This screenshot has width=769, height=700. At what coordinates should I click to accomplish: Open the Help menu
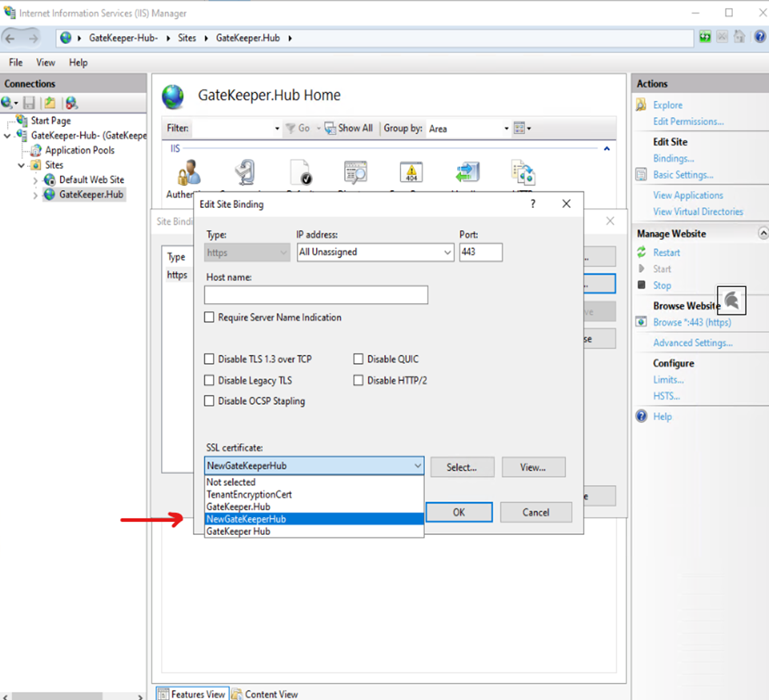pyautogui.click(x=78, y=63)
